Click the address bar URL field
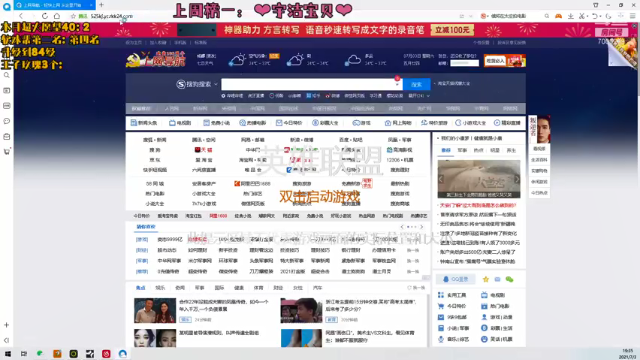 point(112,16)
